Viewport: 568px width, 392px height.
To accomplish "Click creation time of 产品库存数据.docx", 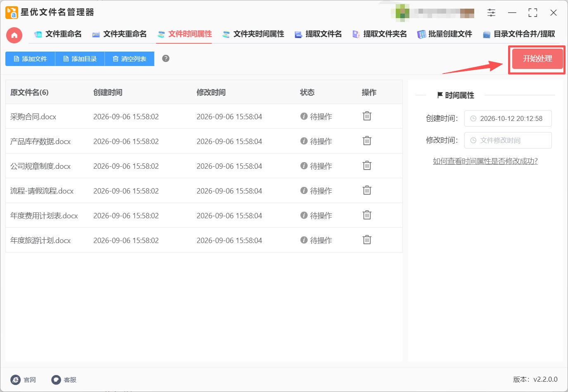I will click(x=126, y=141).
